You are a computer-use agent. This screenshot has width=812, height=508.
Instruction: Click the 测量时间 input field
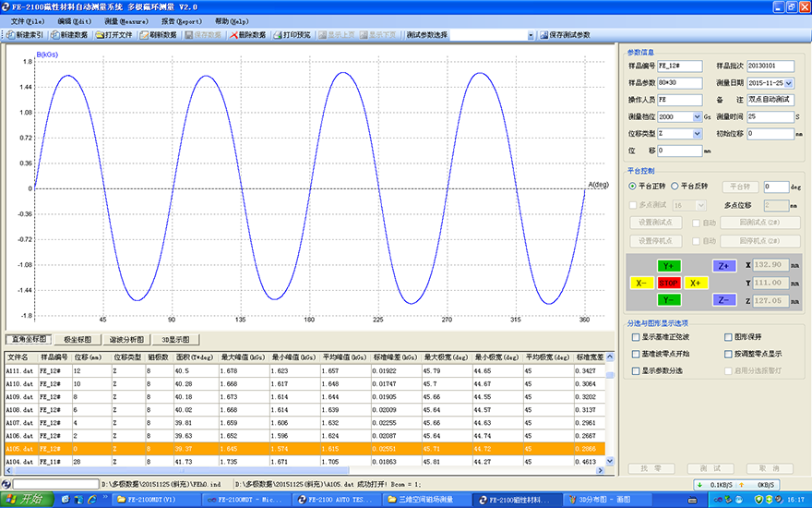coord(770,117)
